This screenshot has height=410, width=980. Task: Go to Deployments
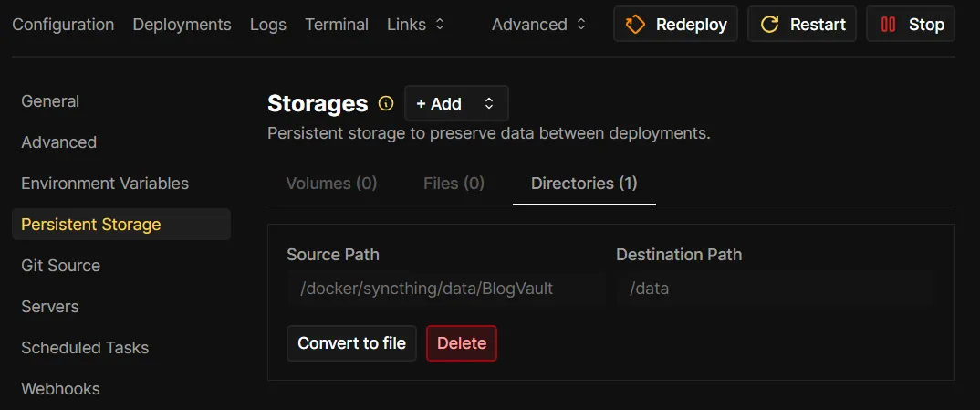tap(182, 25)
